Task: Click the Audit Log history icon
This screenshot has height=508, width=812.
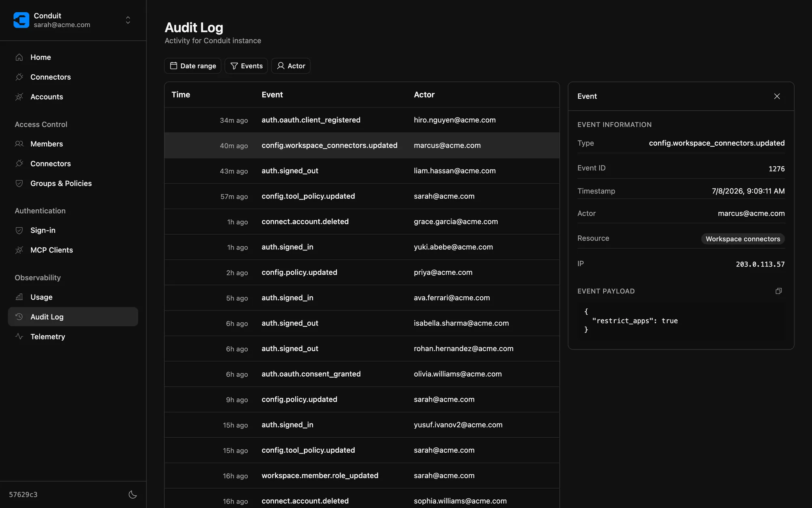Action: coord(19,317)
